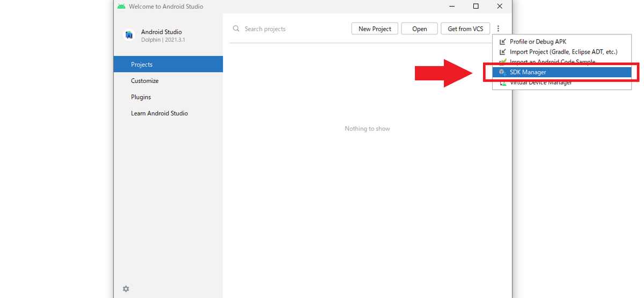Click the Android Studio logo icon
This screenshot has height=298, width=644.
[129, 35]
